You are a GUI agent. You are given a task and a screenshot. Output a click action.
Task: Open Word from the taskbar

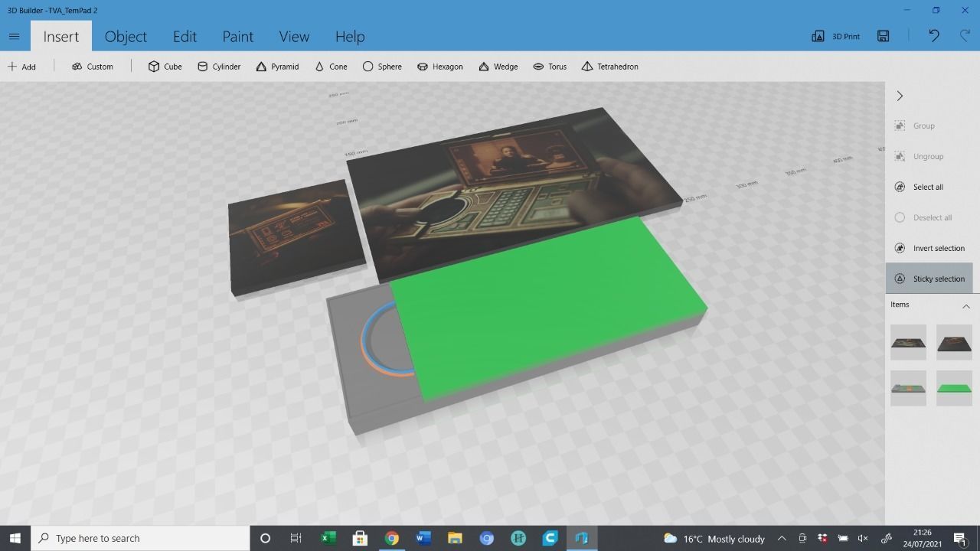tap(423, 538)
